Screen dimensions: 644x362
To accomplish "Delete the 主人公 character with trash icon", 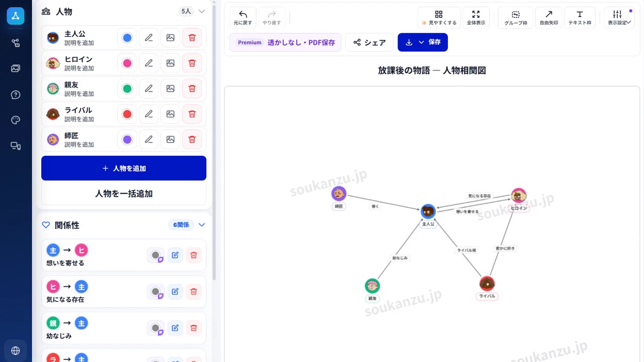I will [x=192, y=38].
